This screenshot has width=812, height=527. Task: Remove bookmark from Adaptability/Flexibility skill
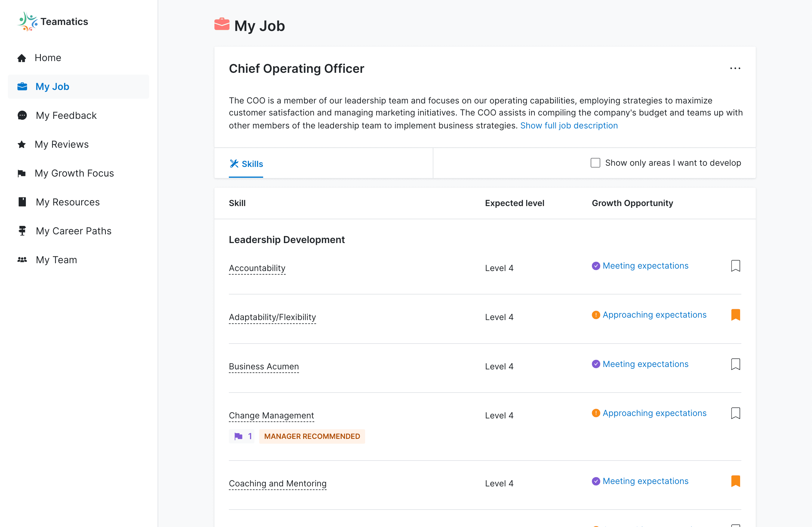click(735, 315)
